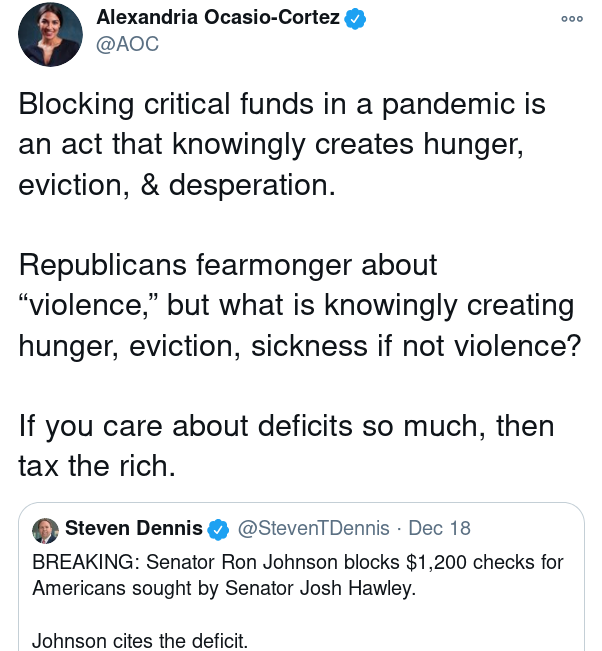Click the Dec 18 timestamp
The image size is (602, 651).
(440, 528)
